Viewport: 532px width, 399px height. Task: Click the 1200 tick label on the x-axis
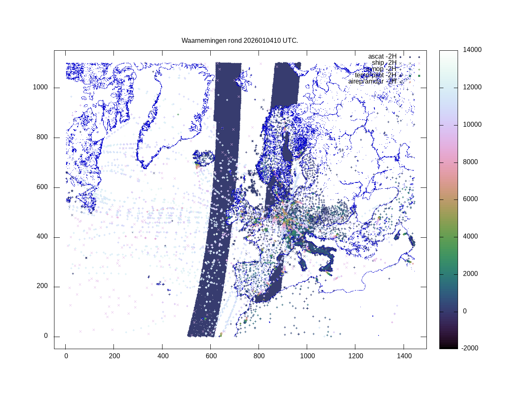(356, 356)
